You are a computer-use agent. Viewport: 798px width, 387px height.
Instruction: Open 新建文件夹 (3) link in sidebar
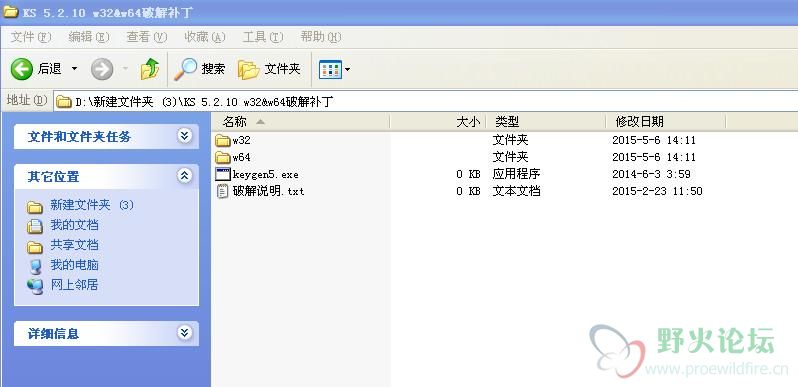92,205
